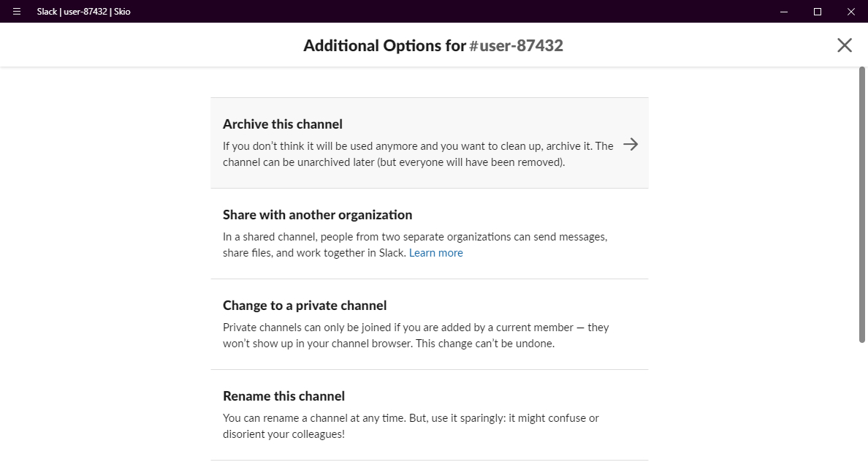Open the 'Learn more' link

point(435,253)
